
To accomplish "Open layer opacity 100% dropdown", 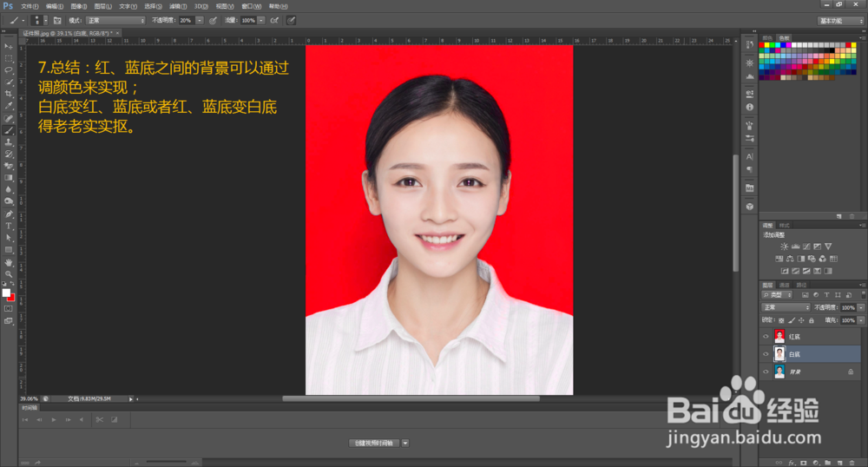I will click(861, 307).
